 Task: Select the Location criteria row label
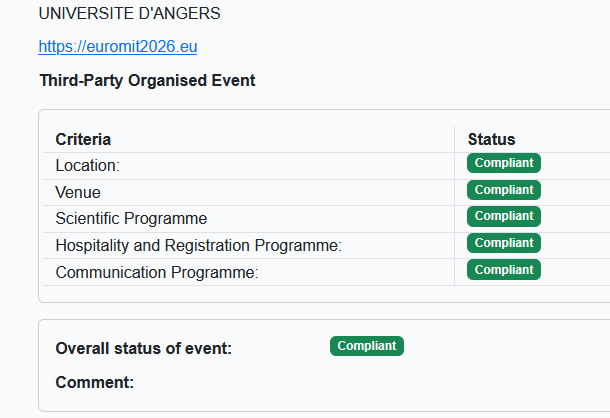point(87,166)
